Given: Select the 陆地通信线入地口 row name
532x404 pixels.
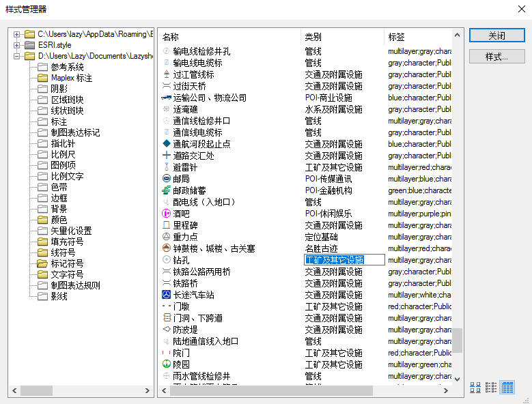Looking at the screenshot, I should [x=206, y=341].
